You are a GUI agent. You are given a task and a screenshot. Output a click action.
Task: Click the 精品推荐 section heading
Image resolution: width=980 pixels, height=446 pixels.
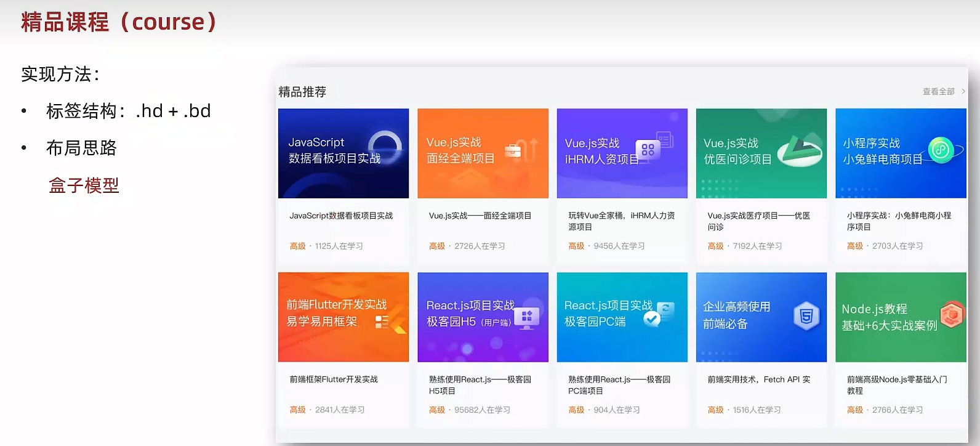click(x=302, y=92)
